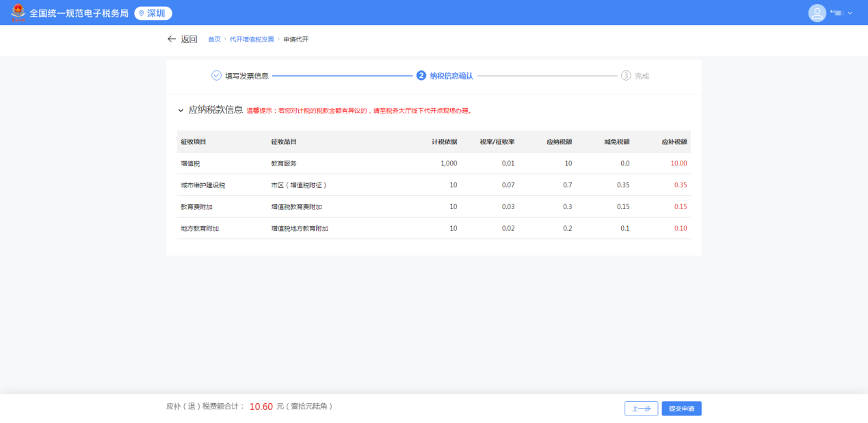Viewport: 868px width, 423px height.
Task: Click the step 3 number circle
Action: click(x=626, y=76)
